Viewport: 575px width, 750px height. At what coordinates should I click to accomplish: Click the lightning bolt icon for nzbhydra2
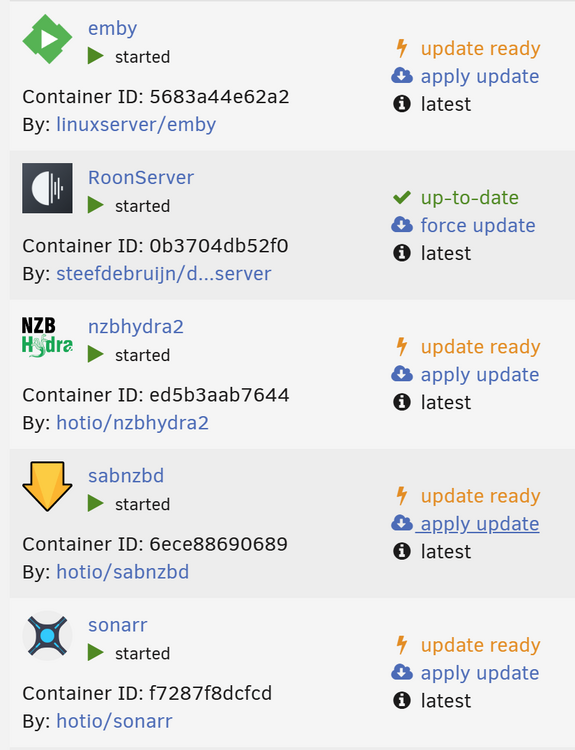[402, 347]
